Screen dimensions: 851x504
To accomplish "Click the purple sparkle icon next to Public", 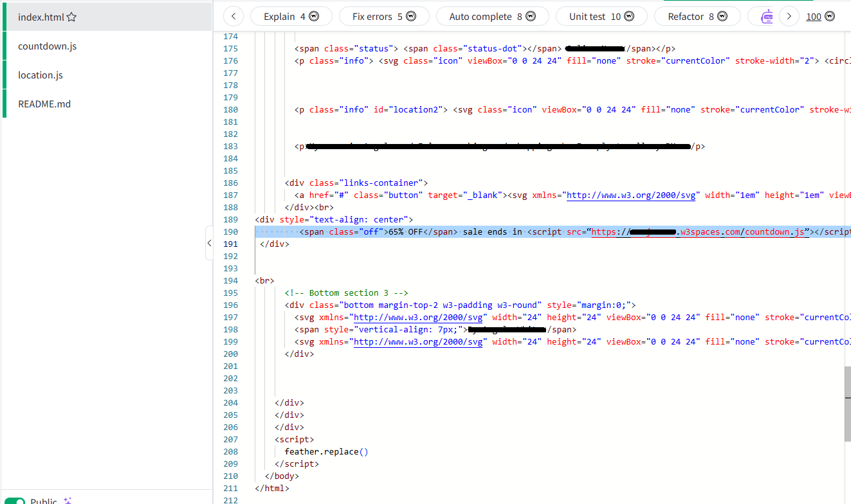I will [68, 501].
